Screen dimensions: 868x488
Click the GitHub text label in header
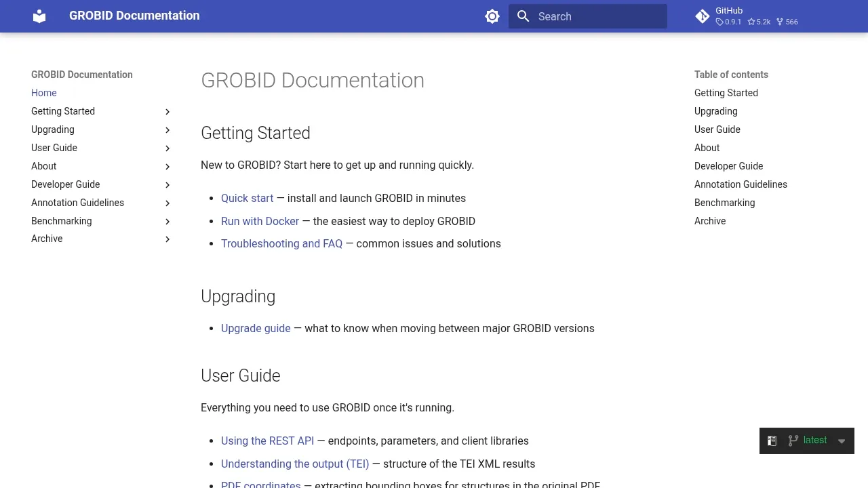(x=729, y=11)
